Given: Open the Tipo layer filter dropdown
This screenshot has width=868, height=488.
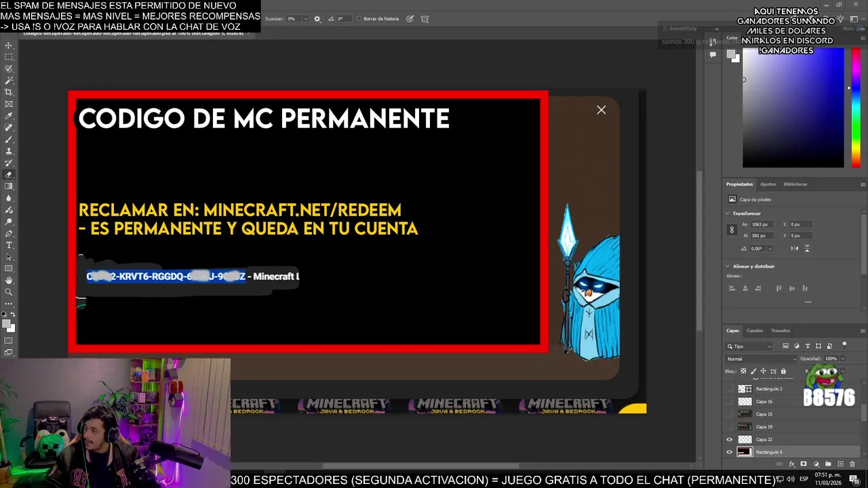Looking at the screenshot, I should tap(748, 346).
